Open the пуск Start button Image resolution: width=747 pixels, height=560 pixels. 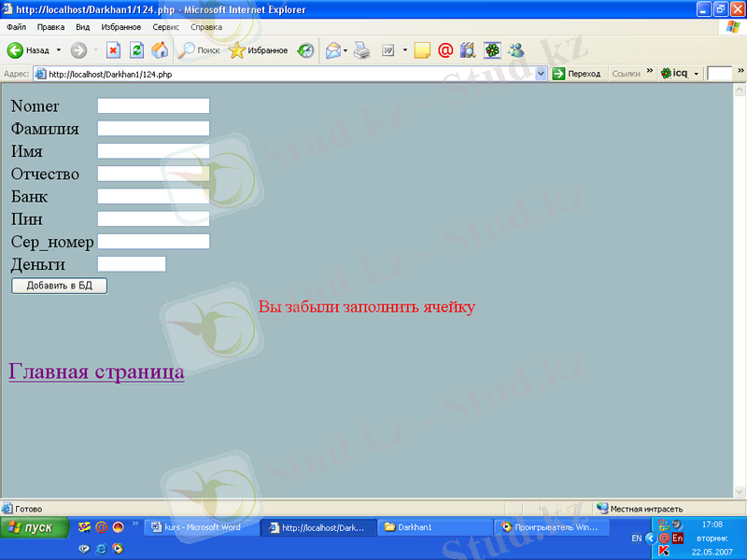tap(34, 527)
